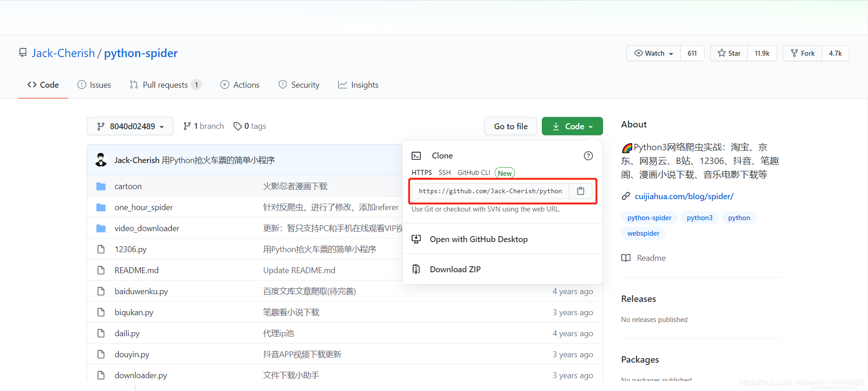The image size is (868, 391).
Task: Select GitHub CLI clone method
Action: [474, 173]
